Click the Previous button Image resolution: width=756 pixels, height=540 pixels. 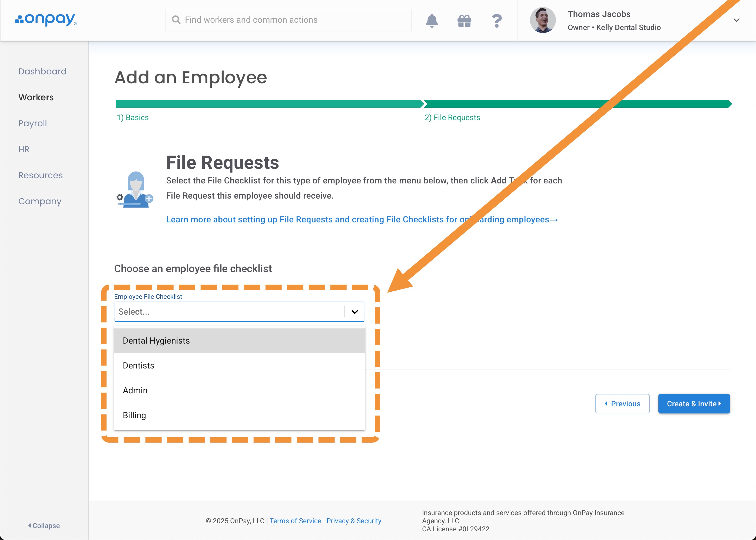click(622, 404)
